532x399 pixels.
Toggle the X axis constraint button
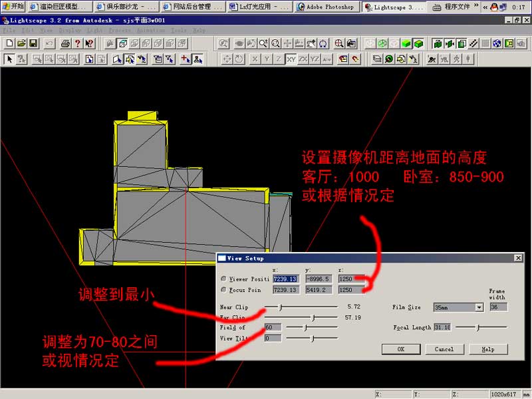click(x=255, y=59)
